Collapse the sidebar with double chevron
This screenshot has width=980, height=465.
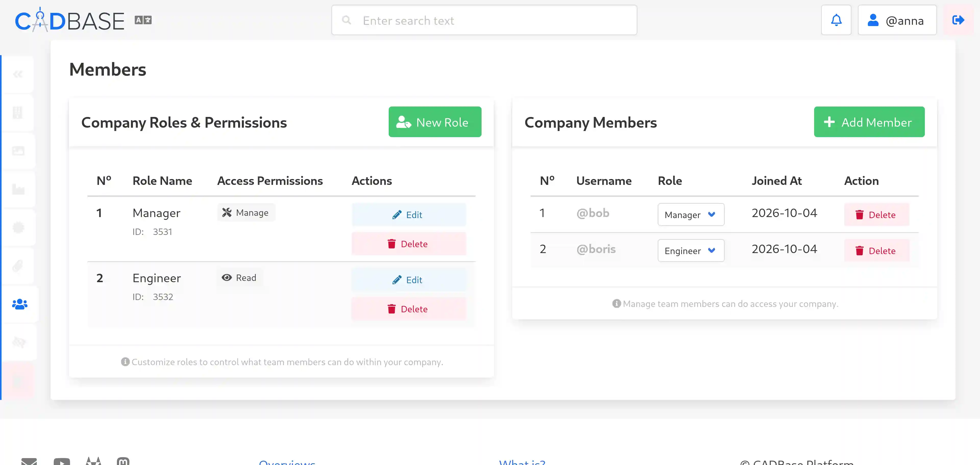(x=18, y=74)
